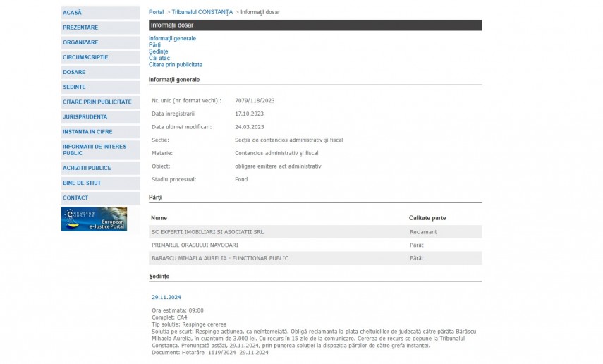Go to Tribunalul CONSTANȚA breadcrumb link

click(202, 12)
